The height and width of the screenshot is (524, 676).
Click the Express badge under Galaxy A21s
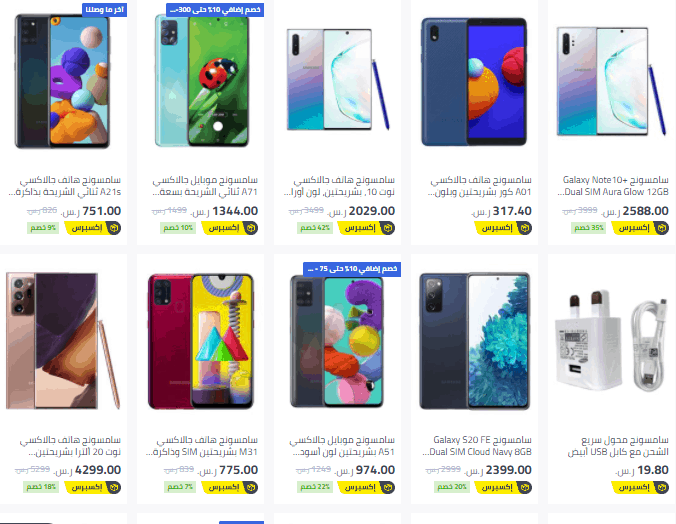point(93,228)
